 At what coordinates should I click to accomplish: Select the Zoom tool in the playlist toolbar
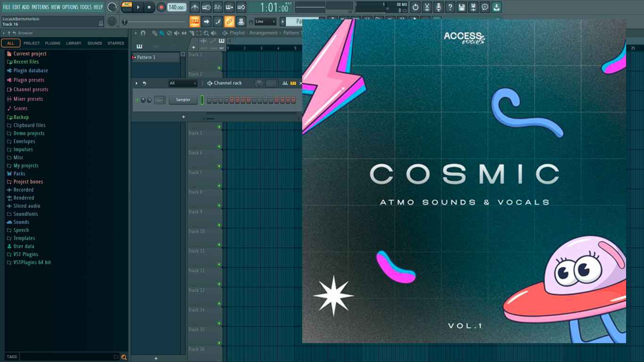pyautogui.click(x=206, y=33)
